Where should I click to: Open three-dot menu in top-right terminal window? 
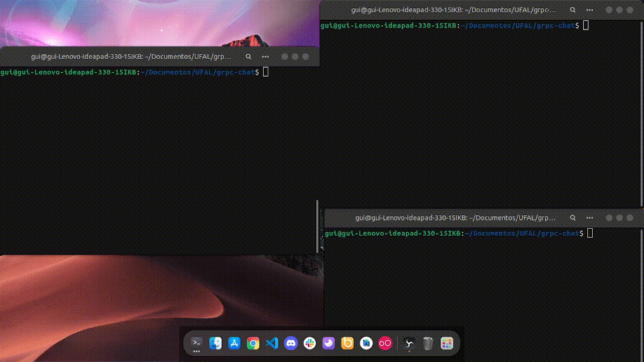(x=590, y=10)
